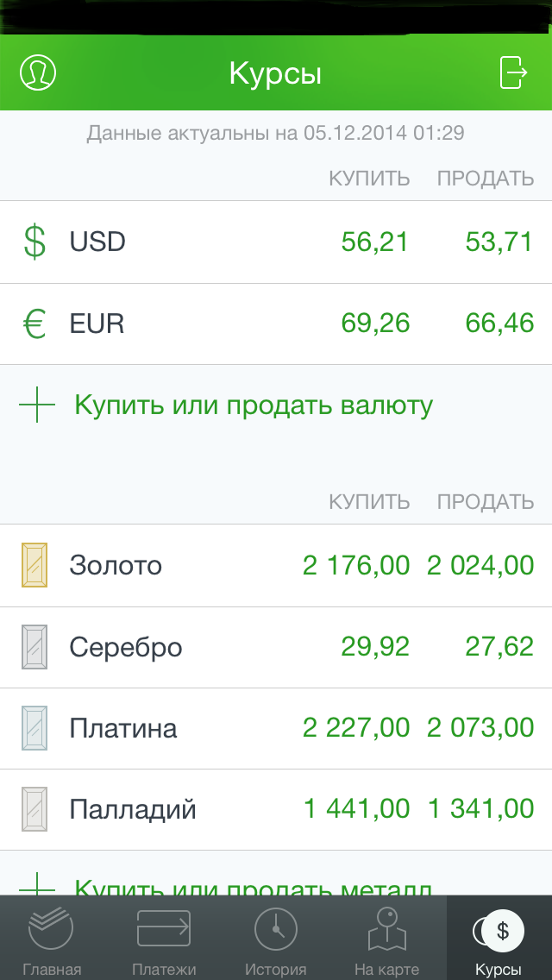The width and height of the screenshot is (552, 980).
Task: Tap the gold bar icon
Action: (34, 566)
